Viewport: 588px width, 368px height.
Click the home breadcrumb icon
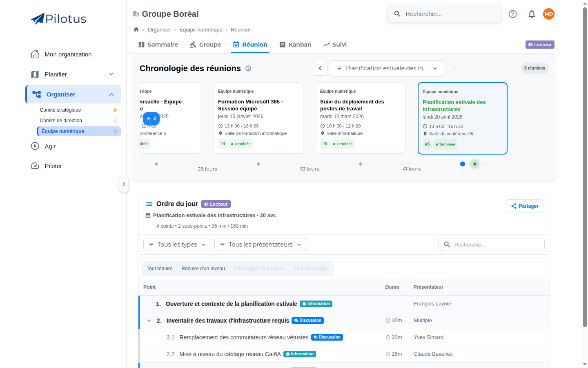pyautogui.click(x=136, y=29)
